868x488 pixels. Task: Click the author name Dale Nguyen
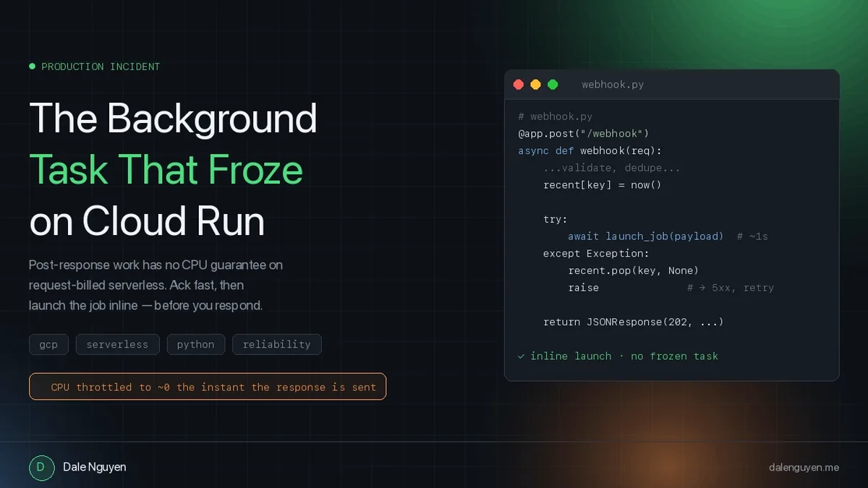pyautogui.click(x=95, y=467)
